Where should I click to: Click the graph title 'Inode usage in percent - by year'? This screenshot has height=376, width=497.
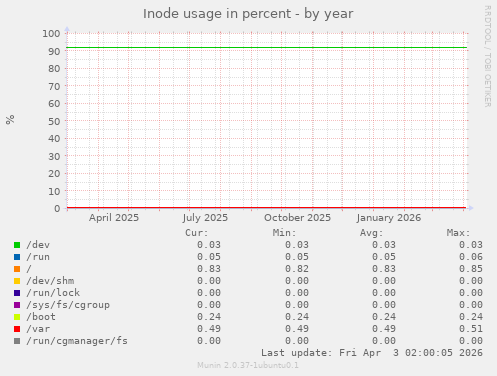click(x=248, y=14)
